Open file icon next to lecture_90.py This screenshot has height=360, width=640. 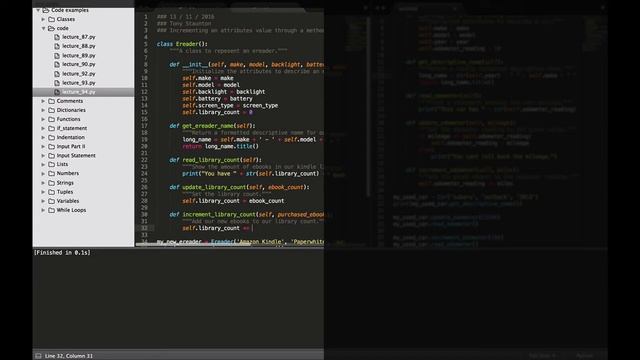[x=57, y=64]
